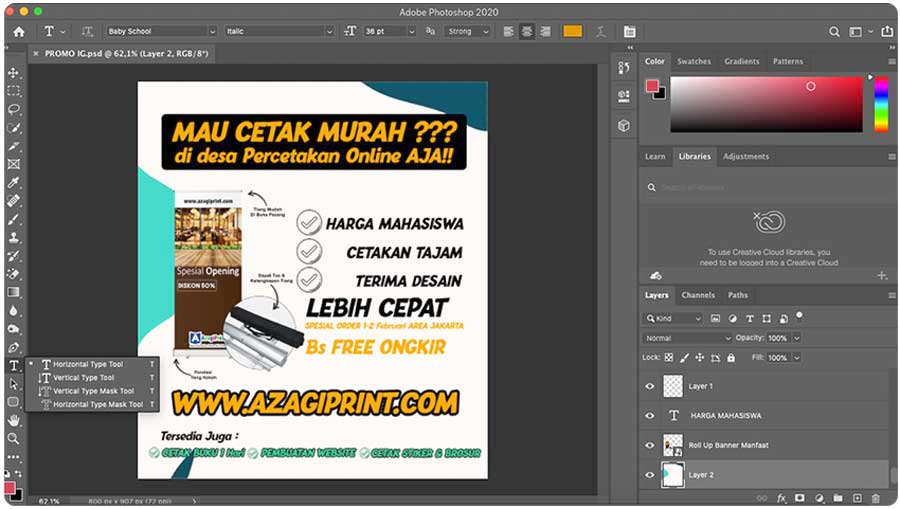Open the 36 pt font size dropdown
This screenshot has height=509, width=900.
pyautogui.click(x=412, y=32)
